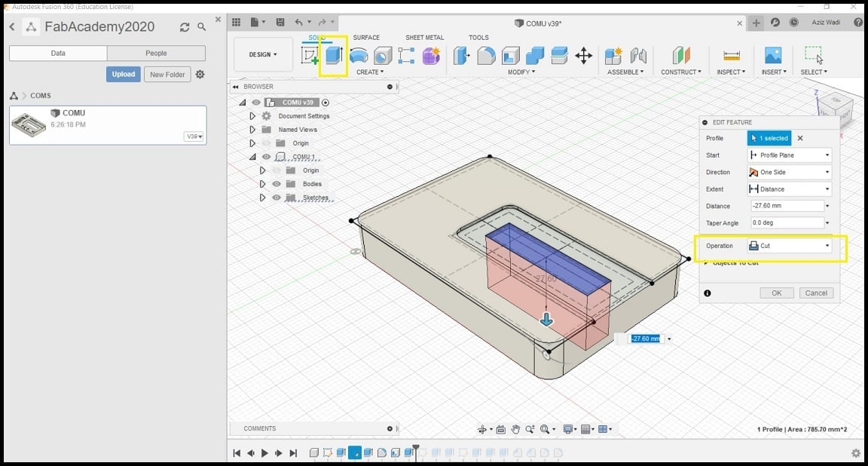The height and width of the screenshot is (466, 868).
Task: Toggle visibility of COMU:1 component
Action: [x=266, y=157]
